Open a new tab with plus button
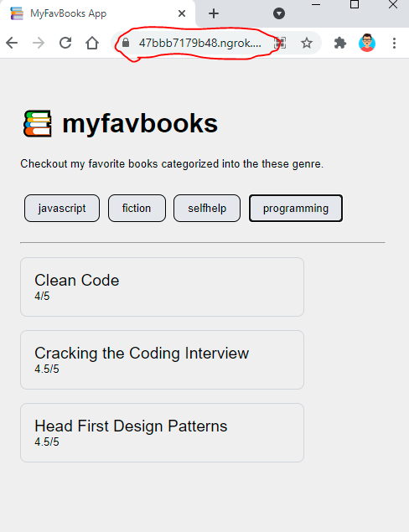This screenshot has width=409, height=532. coord(214,13)
